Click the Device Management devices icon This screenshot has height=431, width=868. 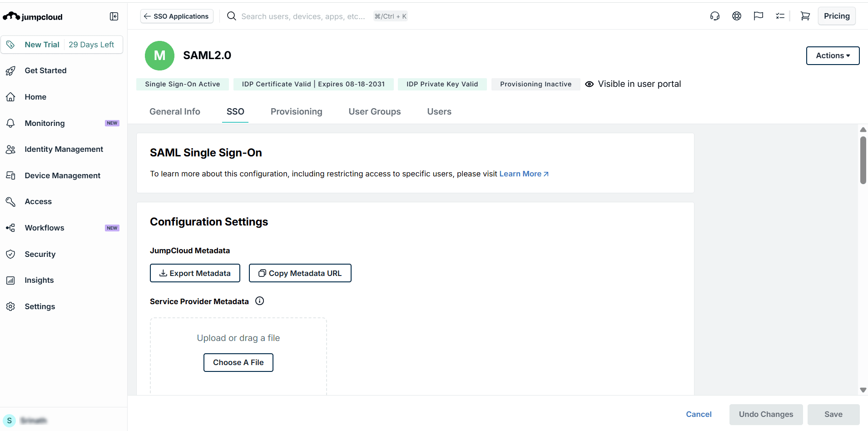pos(10,175)
